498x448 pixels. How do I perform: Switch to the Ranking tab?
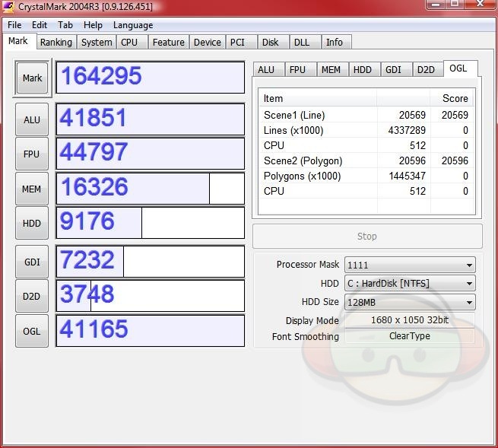pyautogui.click(x=56, y=43)
